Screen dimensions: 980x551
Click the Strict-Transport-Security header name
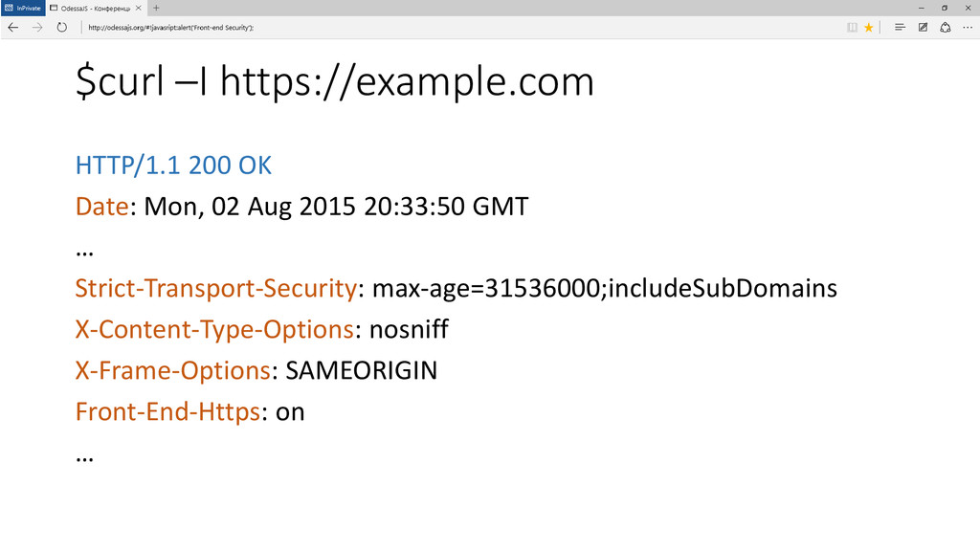click(x=215, y=288)
